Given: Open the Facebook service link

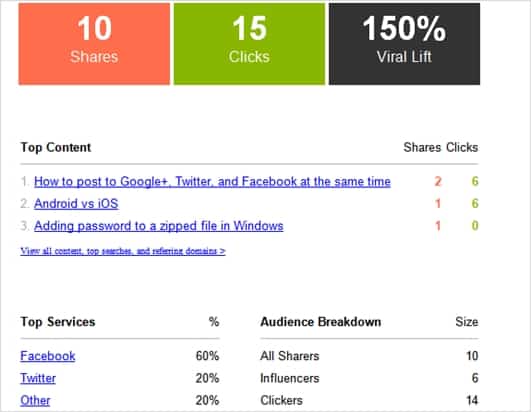Looking at the screenshot, I should pos(48,356).
